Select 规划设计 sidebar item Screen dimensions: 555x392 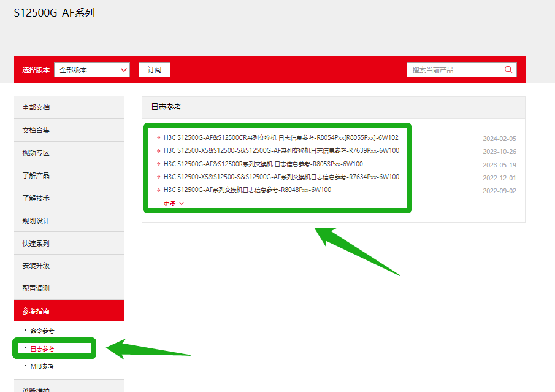point(69,221)
